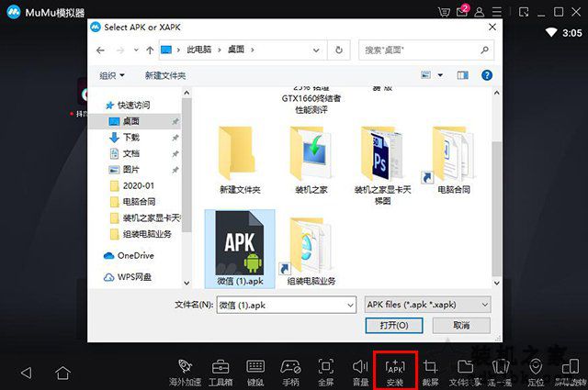Go up one folder level

click(x=150, y=50)
